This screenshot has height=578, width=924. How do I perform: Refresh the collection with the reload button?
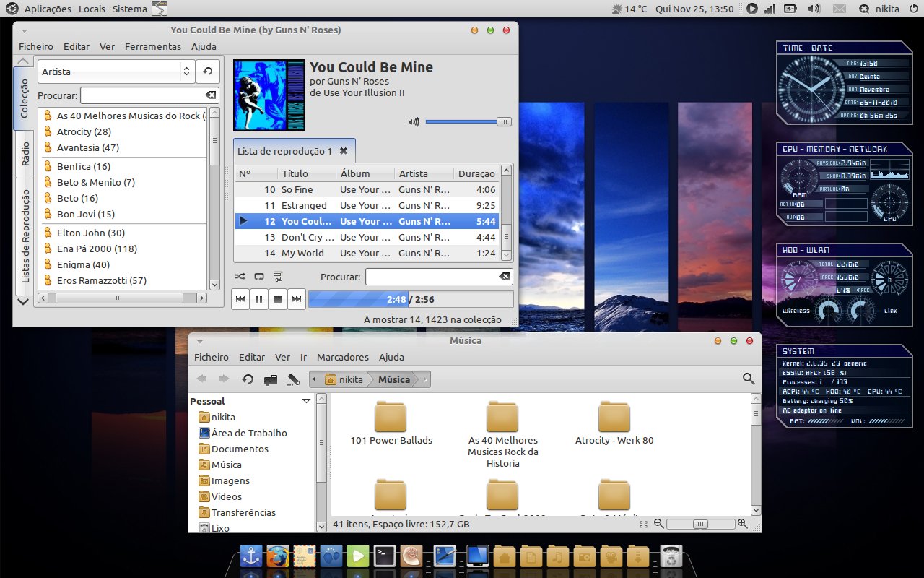208,72
